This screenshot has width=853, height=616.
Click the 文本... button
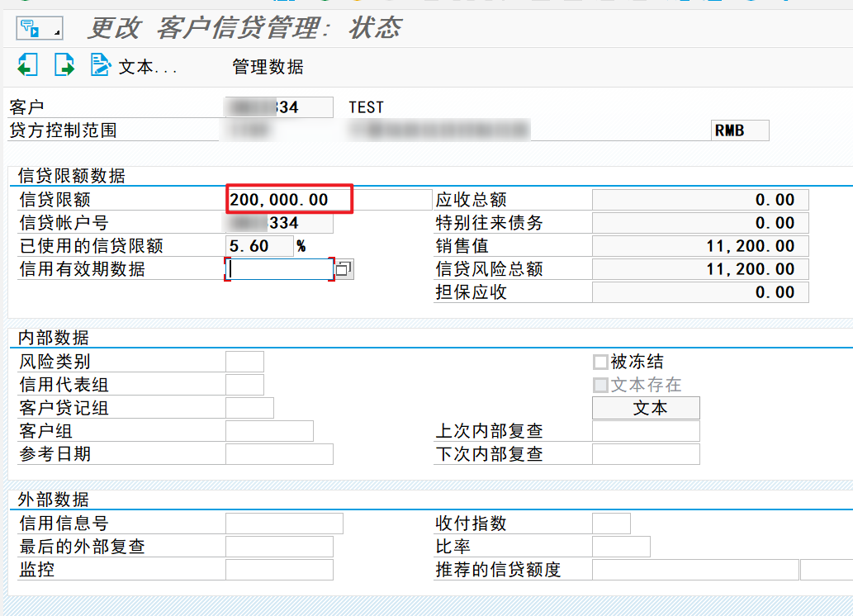coord(131,69)
